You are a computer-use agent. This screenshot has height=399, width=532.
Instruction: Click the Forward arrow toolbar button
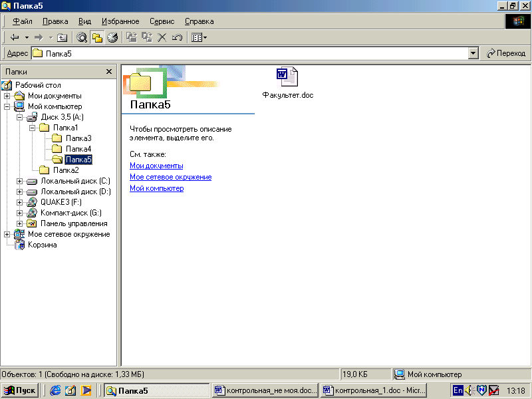[39, 37]
